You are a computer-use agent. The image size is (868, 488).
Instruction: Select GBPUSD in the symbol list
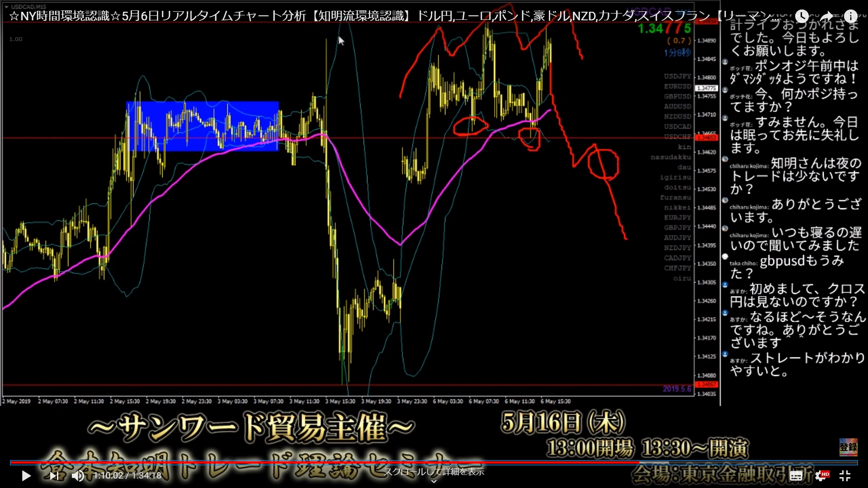click(677, 97)
